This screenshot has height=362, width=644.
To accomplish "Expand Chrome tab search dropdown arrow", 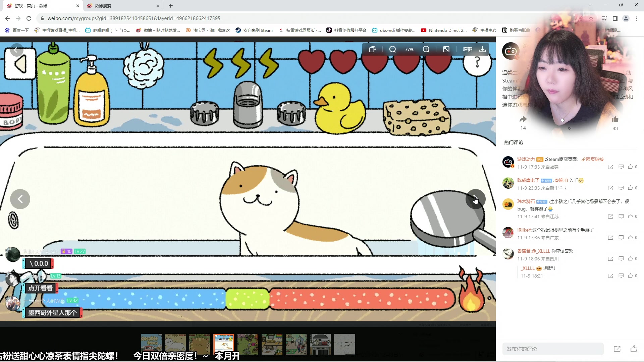I will 590,5.
